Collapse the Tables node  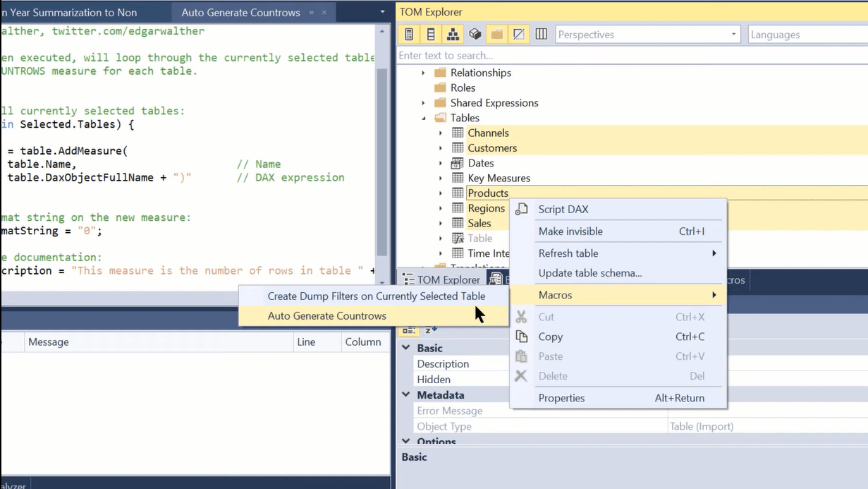tap(424, 118)
